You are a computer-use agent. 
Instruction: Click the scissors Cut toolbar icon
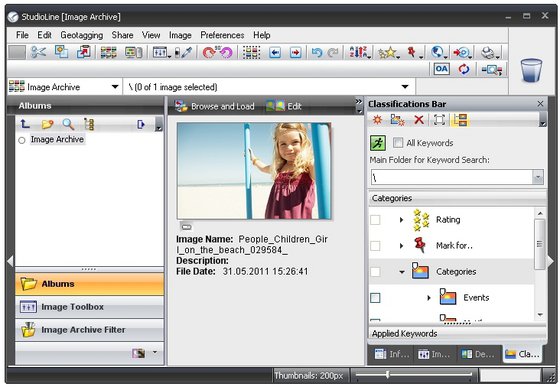[38, 52]
